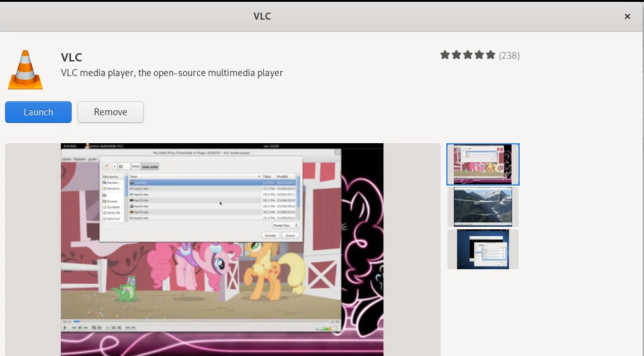Launch the VLC application
Image resolution: width=644 pixels, height=356 pixels.
[38, 112]
